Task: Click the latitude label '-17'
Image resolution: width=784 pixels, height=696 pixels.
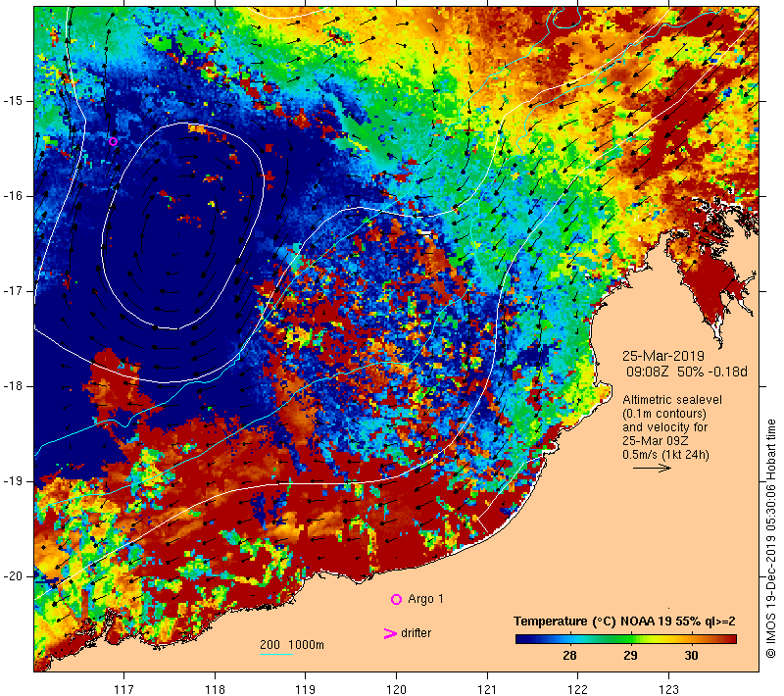Action: pos(12,291)
